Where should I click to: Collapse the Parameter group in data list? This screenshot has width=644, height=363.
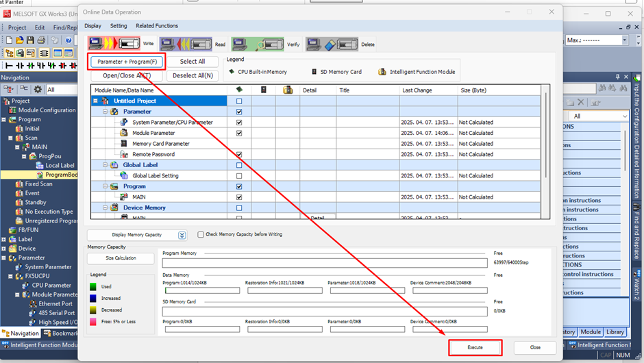coord(105,111)
